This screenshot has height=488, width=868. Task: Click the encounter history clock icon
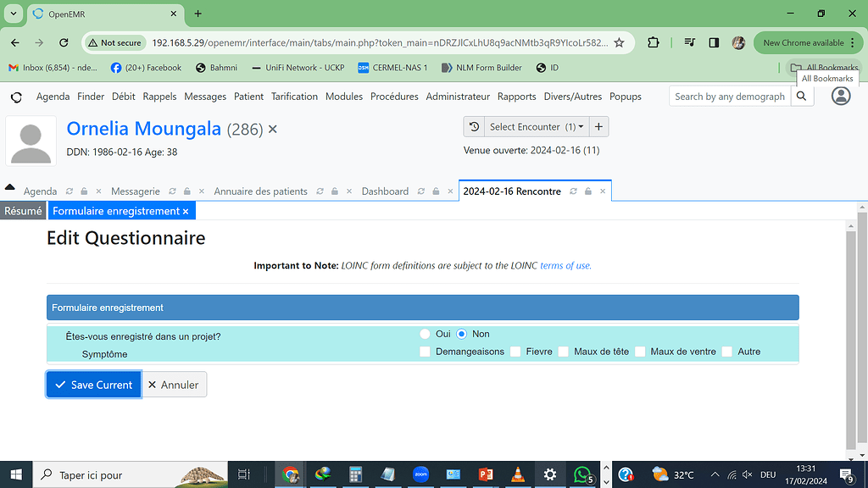tap(475, 127)
